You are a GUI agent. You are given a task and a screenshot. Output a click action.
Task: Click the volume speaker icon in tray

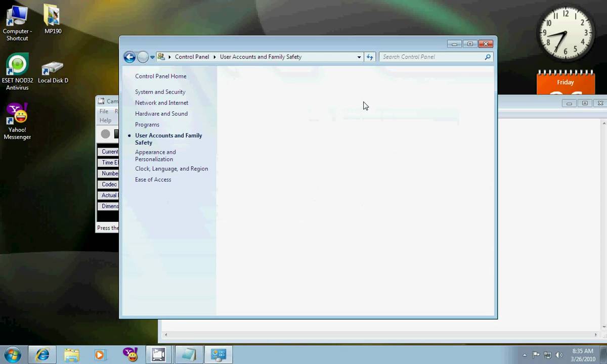(x=558, y=355)
